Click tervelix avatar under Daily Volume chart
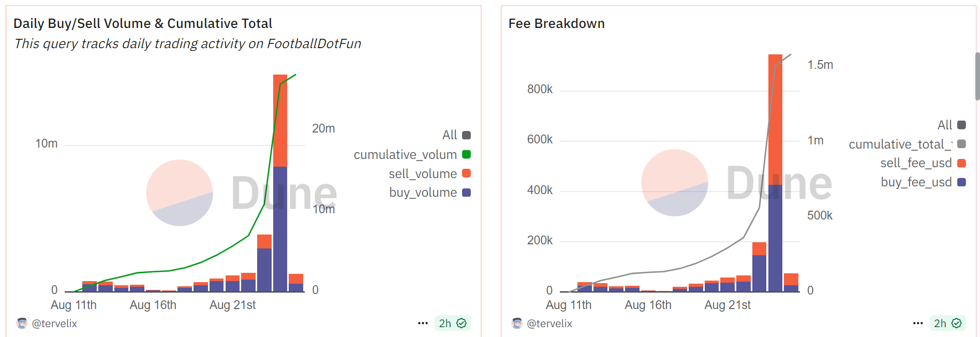The image size is (980, 337). (22, 324)
